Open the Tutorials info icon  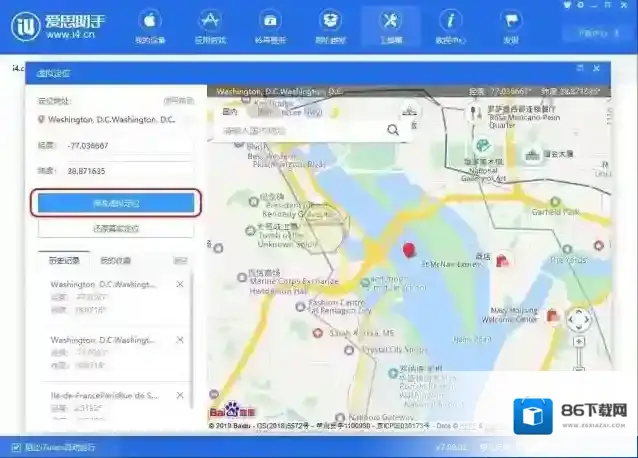[x=451, y=26]
